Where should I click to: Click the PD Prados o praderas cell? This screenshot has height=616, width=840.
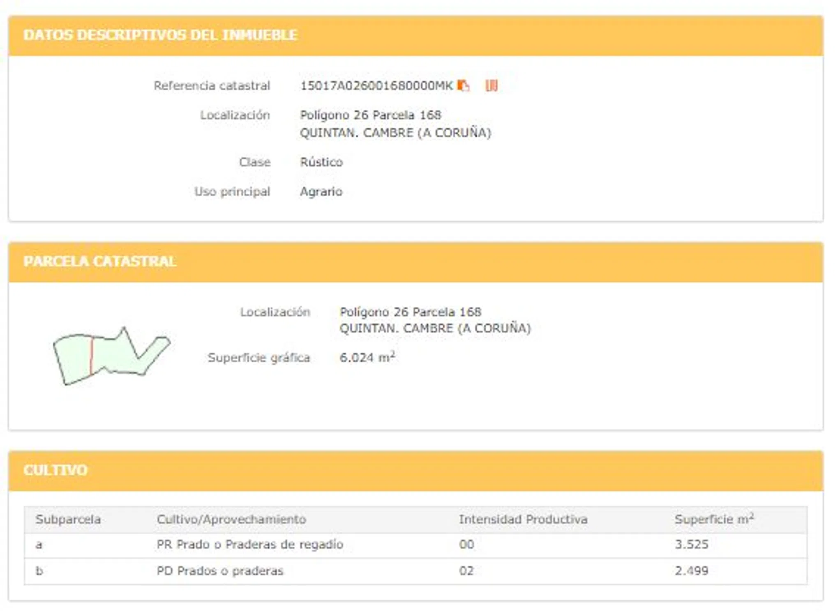point(220,571)
